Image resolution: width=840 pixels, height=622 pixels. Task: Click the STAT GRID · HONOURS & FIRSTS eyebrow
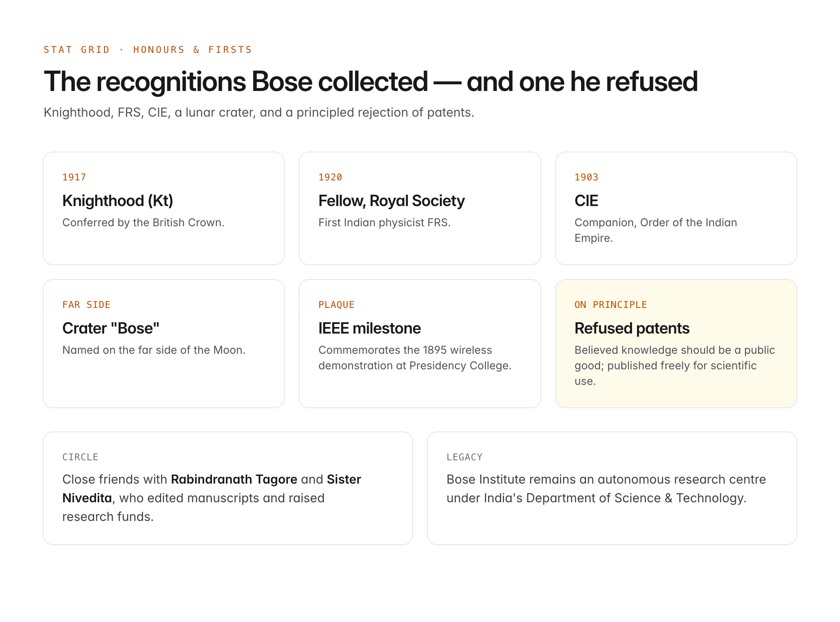tap(148, 50)
